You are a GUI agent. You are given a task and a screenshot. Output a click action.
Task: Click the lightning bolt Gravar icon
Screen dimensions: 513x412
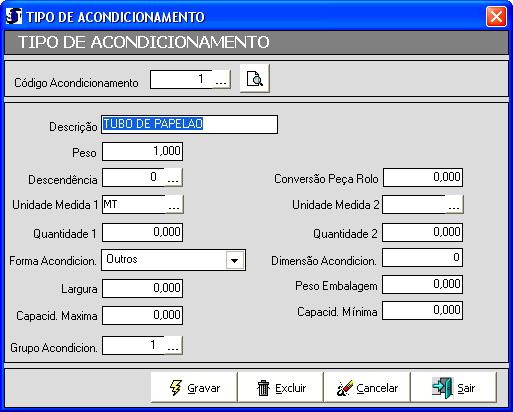[x=176, y=388]
